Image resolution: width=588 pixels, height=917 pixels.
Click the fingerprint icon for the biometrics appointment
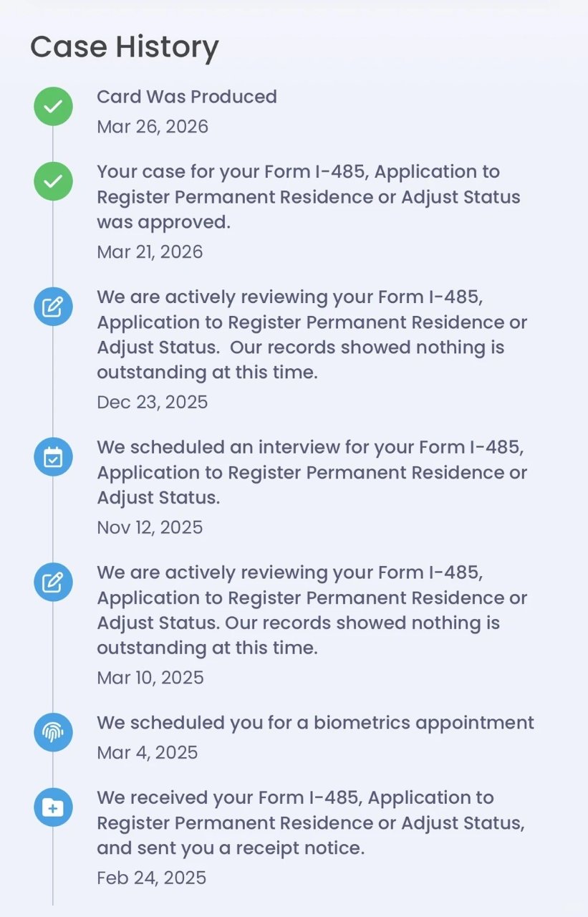[53, 732]
